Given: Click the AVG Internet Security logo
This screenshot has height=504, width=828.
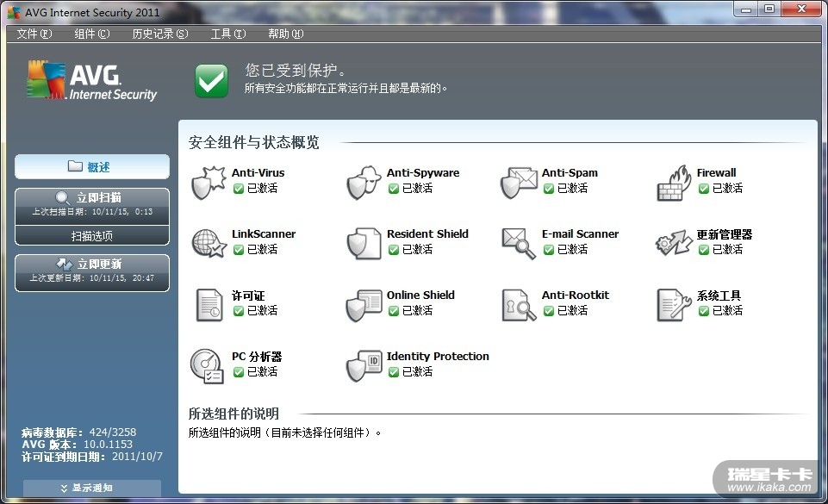Looking at the screenshot, I should coord(92,80).
